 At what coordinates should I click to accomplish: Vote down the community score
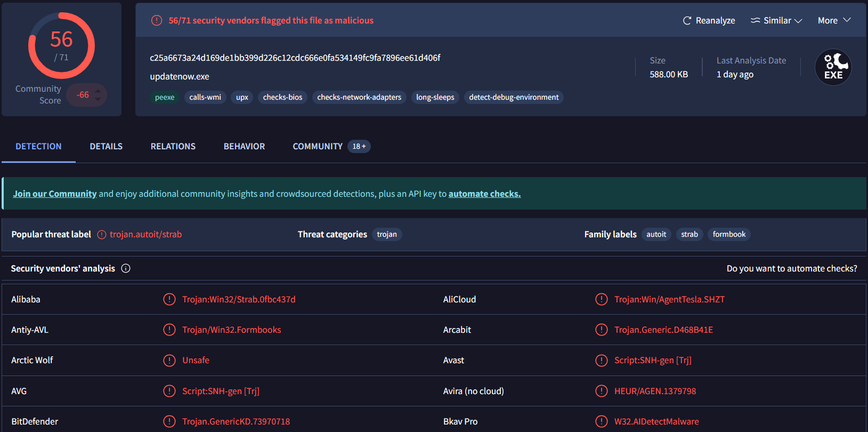click(x=98, y=99)
